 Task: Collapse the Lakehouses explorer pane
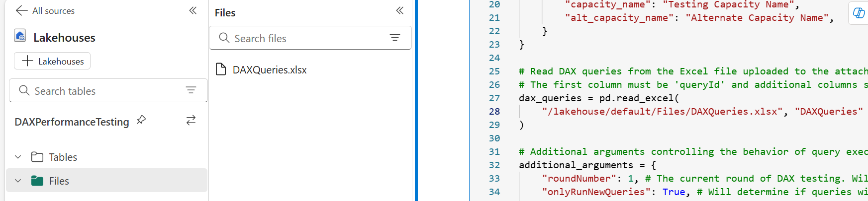pyautogui.click(x=193, y=10)
